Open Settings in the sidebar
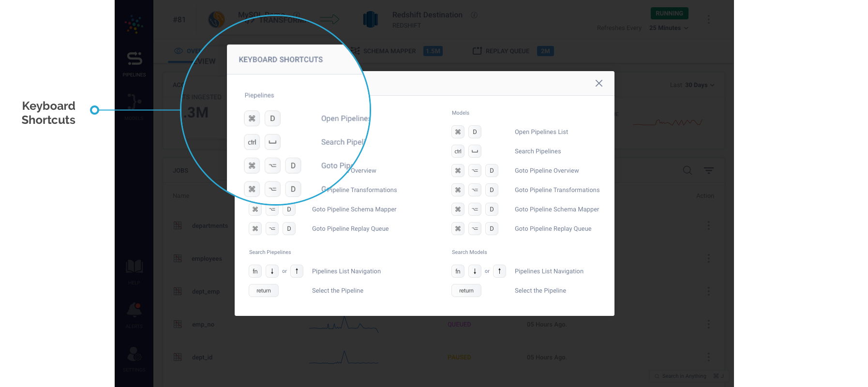868x387 pixels. [134, 359]
